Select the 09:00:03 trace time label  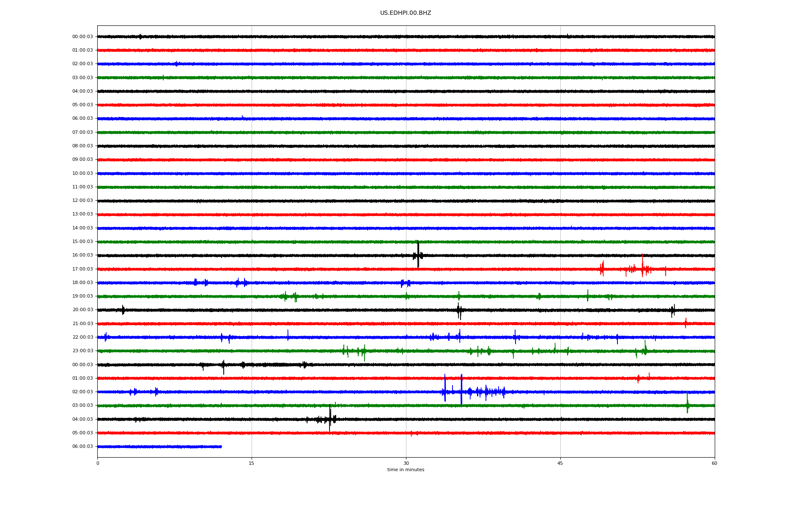point(82,160)
